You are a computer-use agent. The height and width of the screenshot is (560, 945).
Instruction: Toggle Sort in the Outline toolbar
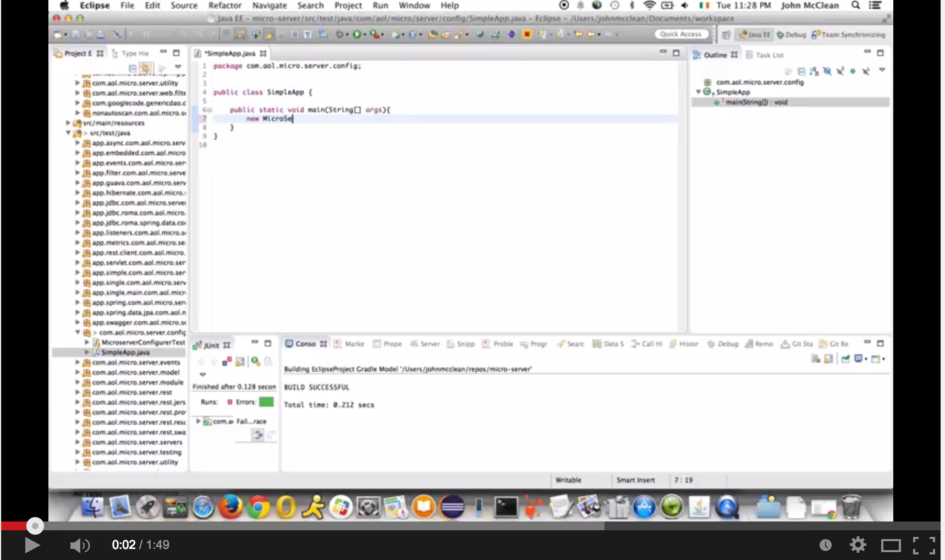(x=814, y=71)
